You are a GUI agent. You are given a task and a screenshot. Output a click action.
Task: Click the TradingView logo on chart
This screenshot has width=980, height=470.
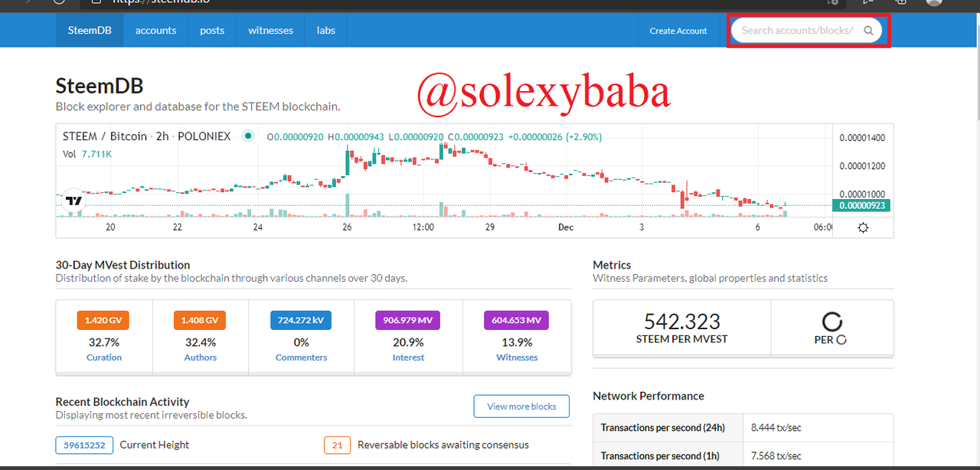pyautogui.click(x=73, y=201)
